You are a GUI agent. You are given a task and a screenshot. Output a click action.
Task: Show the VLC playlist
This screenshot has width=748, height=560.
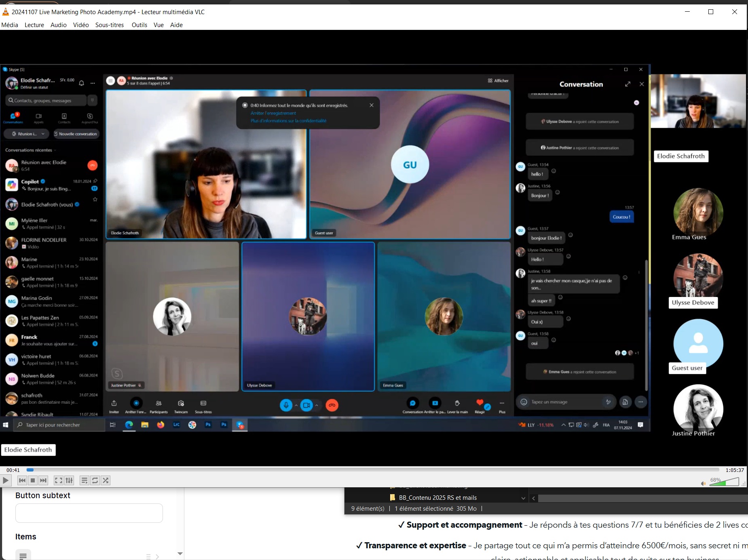click(84, 480)
